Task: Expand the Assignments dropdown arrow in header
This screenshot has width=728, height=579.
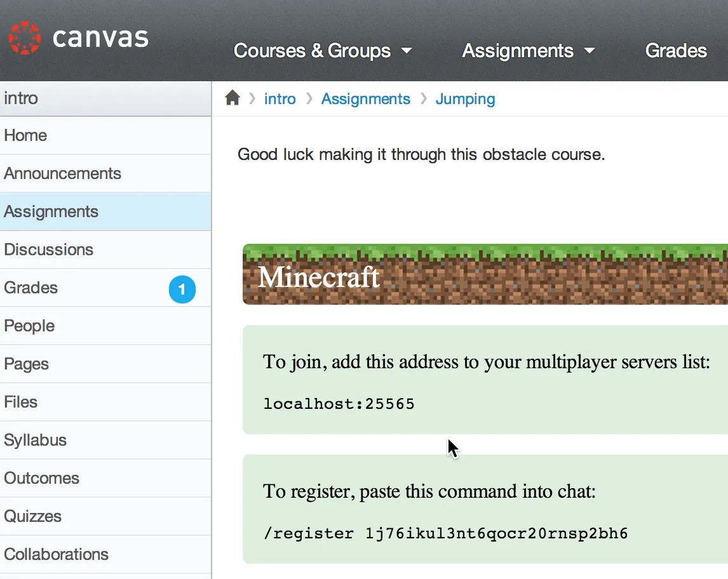Action: pos(589,51)
